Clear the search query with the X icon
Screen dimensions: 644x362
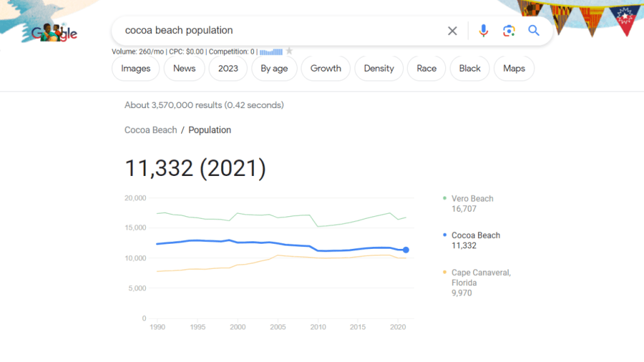(x=452, y=30)
